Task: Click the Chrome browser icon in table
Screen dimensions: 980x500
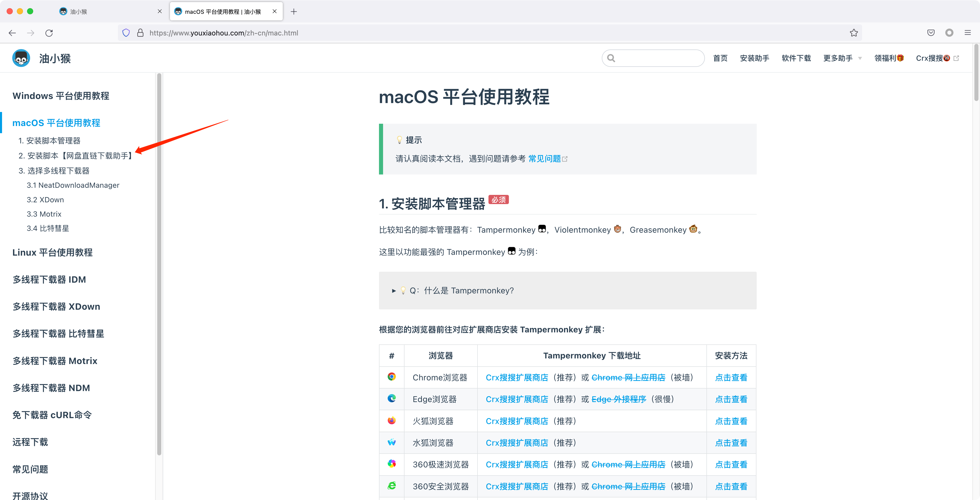Action: click(391, 377)
